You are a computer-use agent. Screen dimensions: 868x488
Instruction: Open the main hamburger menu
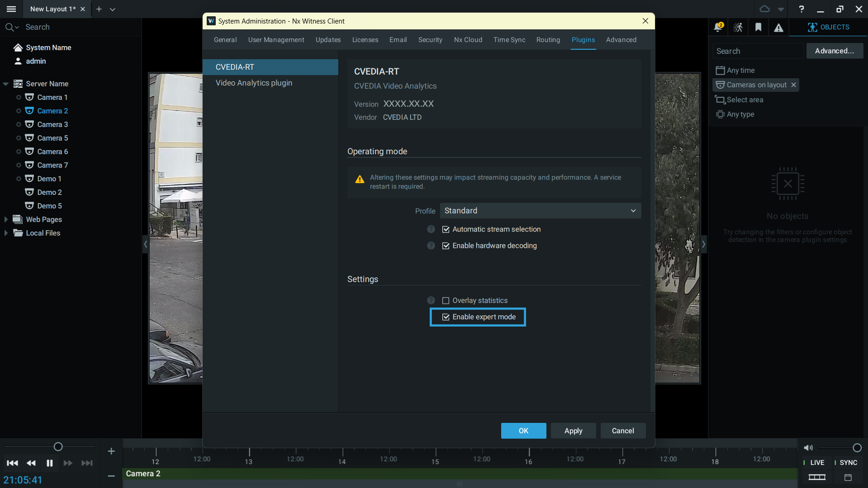(11, 9)
